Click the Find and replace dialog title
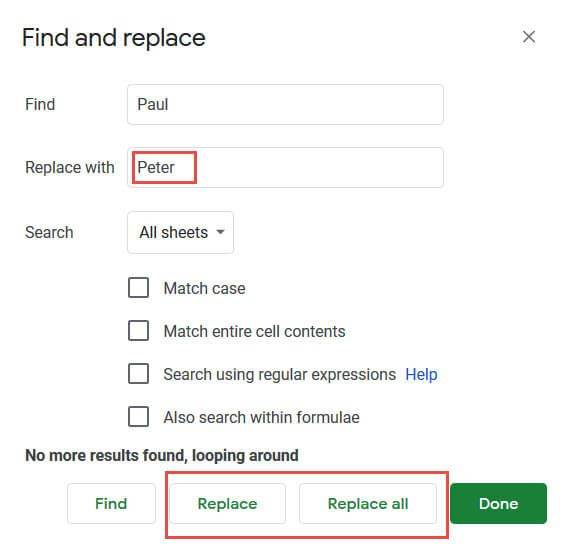 [x=114, y=38]
